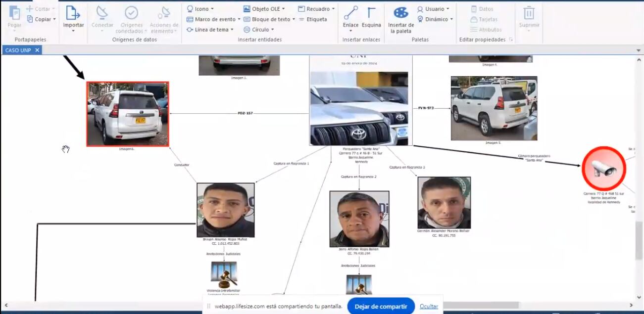Screen dimensions: 644x314
Task: Expand the Objeto OLE dropdown
Action: [x=265, y=8]
